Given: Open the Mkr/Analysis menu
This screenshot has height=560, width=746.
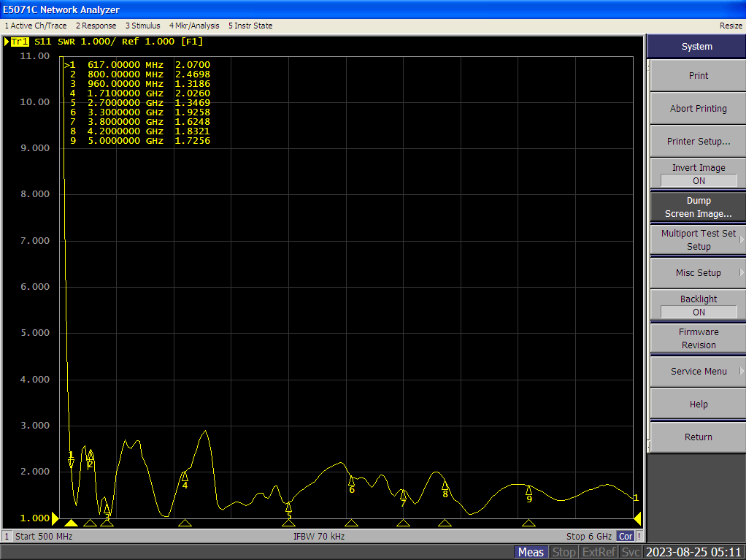Looking at the screenshot, I should pos(194,26).
